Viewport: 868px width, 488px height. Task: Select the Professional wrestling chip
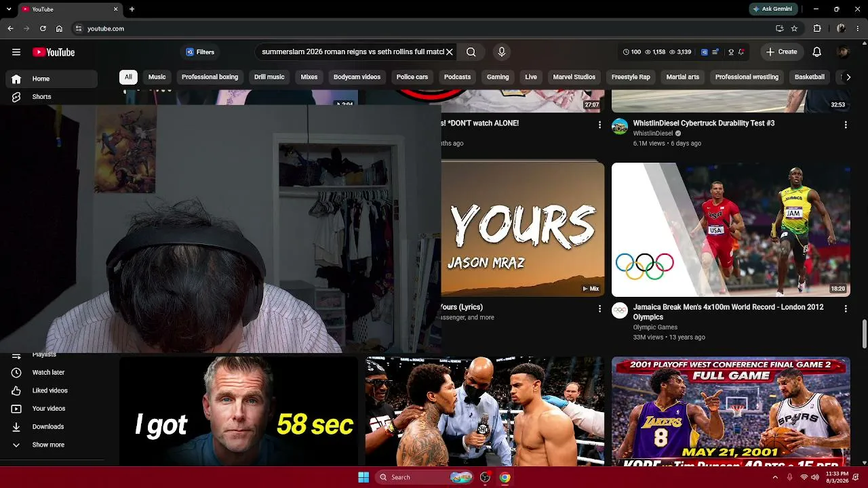click(747, 77)
